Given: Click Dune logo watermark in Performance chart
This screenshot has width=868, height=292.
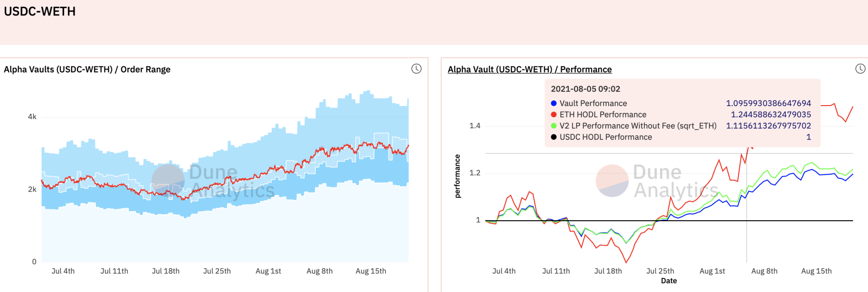Looking at the screenshot, I should pyautogui.click(x=612, y=181).
